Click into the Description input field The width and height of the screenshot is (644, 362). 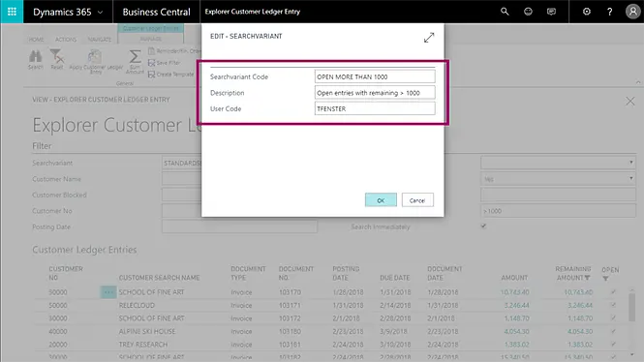click(x=375, y=93)
